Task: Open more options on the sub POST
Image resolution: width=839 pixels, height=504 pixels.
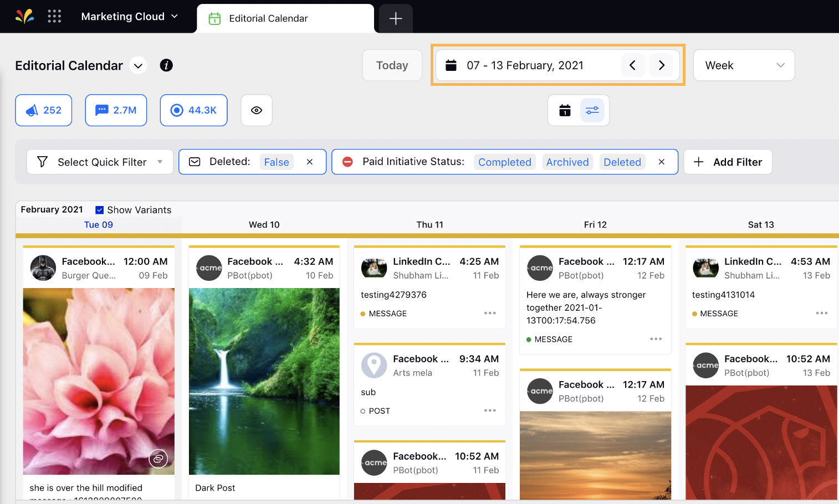Action: click(490, 411)
